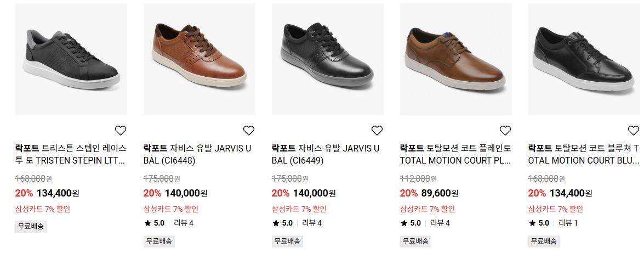View the brown Jarvis Ubal shoe photo

point(199,59)
